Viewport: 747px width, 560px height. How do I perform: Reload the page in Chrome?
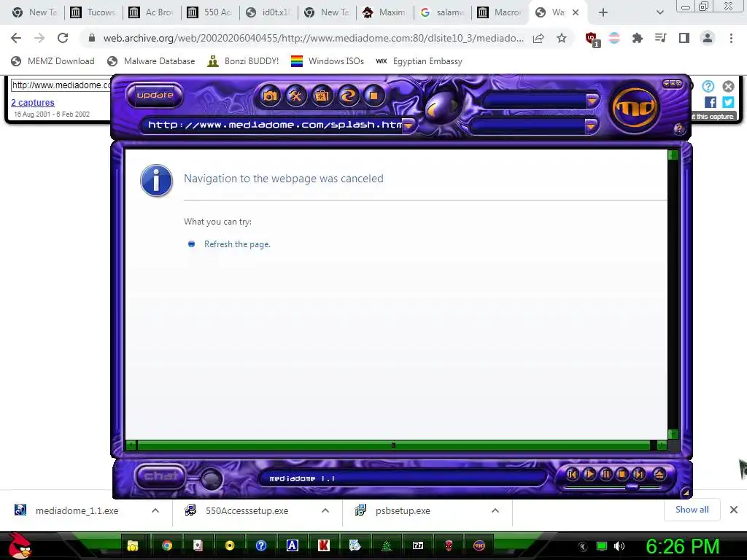pyautogui.click(x=63, y=38)
